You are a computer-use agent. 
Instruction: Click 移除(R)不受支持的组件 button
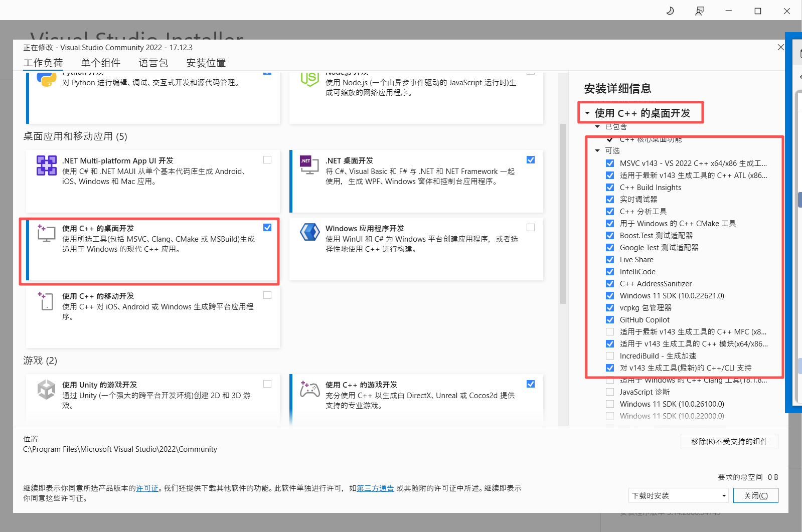[729, 441]
